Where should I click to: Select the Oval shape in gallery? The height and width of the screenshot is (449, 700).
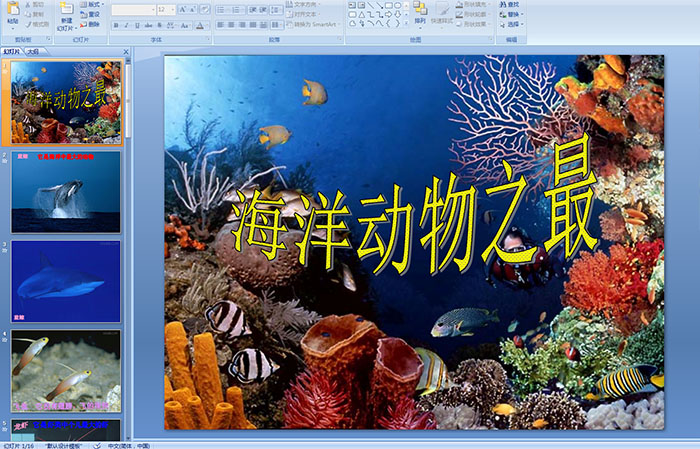pyautogui.click(x=397, y=5)
